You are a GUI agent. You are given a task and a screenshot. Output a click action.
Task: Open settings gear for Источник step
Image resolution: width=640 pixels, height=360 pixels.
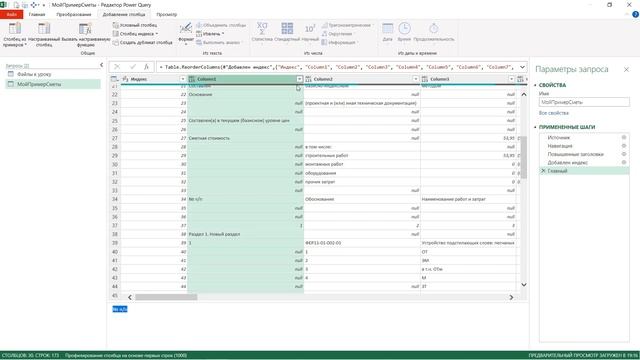pyautogui.click(x=624, y=138)
